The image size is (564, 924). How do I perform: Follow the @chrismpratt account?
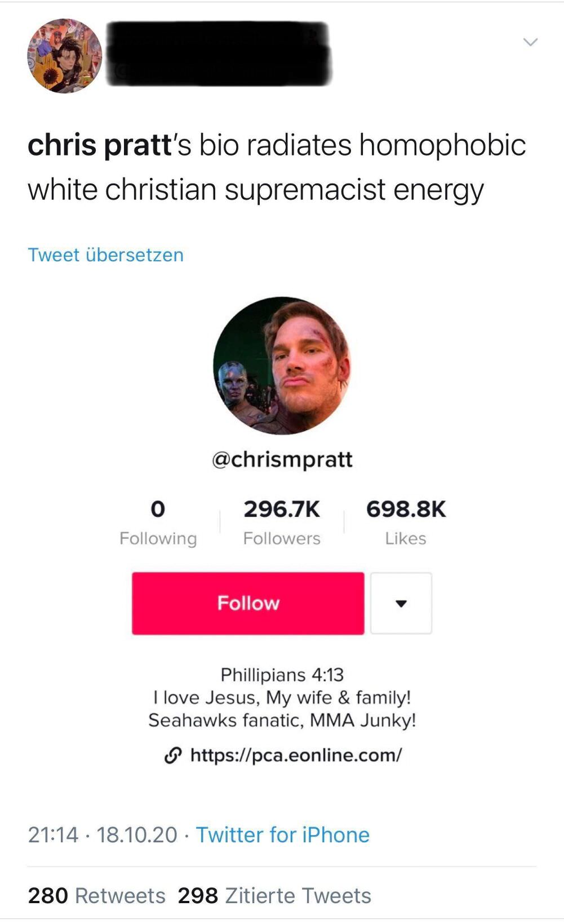pyautogui.click(x=248, y=604)
